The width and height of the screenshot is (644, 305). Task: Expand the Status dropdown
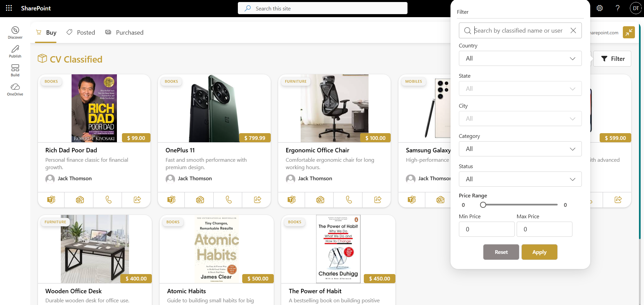pos(520,179)
